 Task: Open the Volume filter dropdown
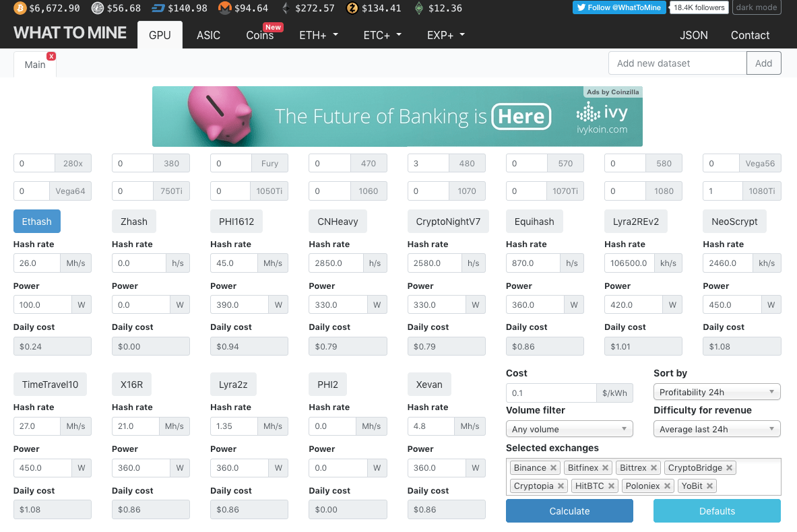click(x=569, y=430)
